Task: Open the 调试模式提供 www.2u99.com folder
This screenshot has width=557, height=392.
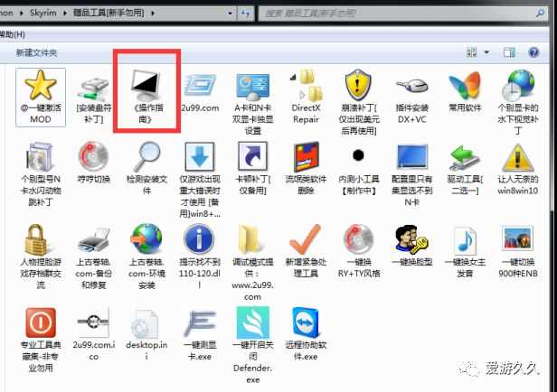Action: click(x=252, y=240)
